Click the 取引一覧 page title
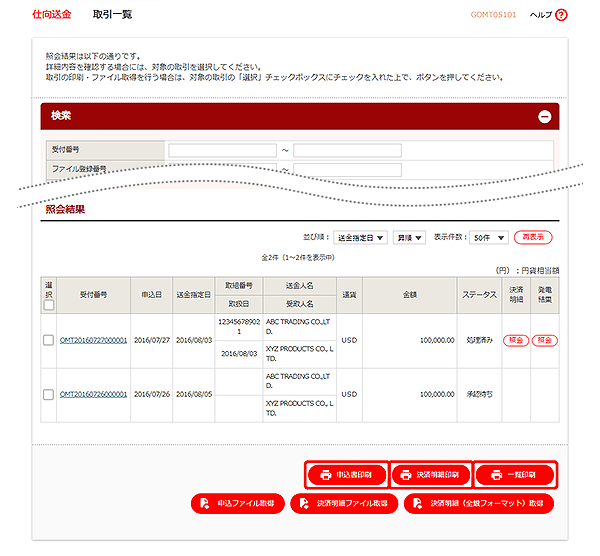 tap(112, 15)
